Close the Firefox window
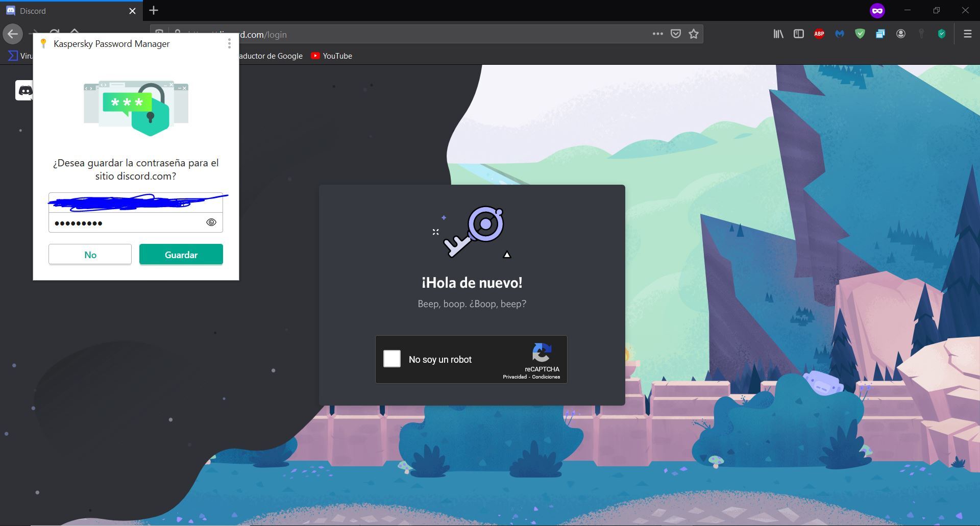Image resolution: width=980 pixels, height=526 pixels. (965, 10)
